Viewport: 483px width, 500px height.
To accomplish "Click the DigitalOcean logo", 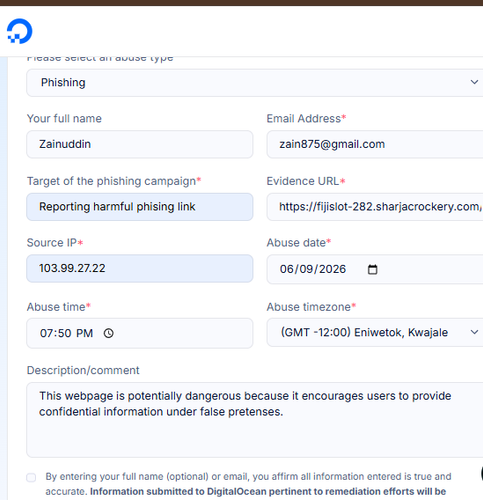I will tap(20, 31).
